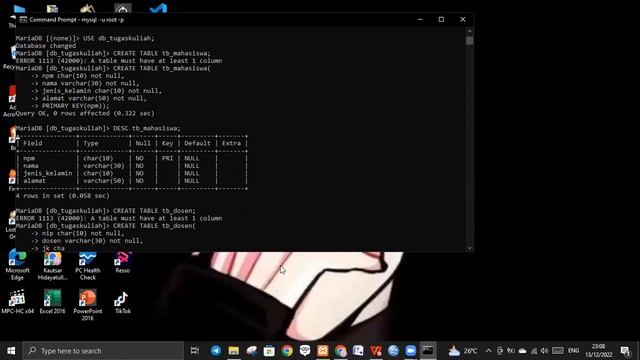The height and width of the screenshot is (360, 640).
Task: Open Telegram from the taskbar
Action: tap(216, 351)
